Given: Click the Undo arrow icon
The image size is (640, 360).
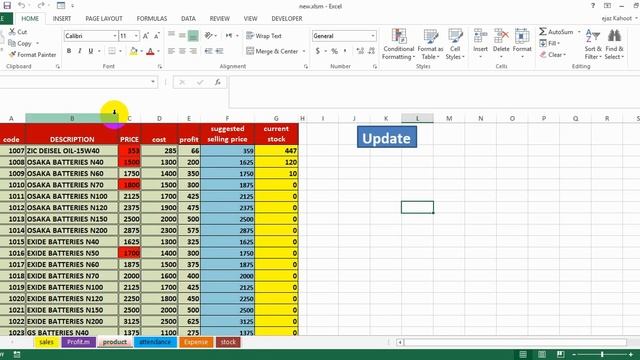Looking at the screenshot, I should [22, 5].
